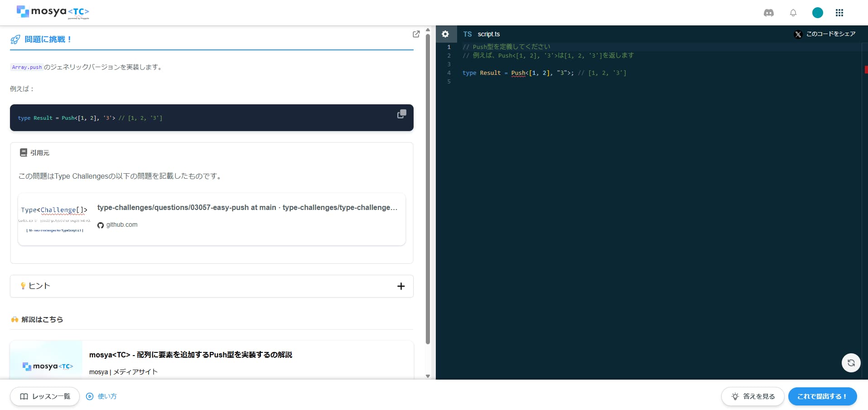This screenshot has width=868, height=410.
Task: Click the 答えを見る button
Action: click(x=753, y=396)
